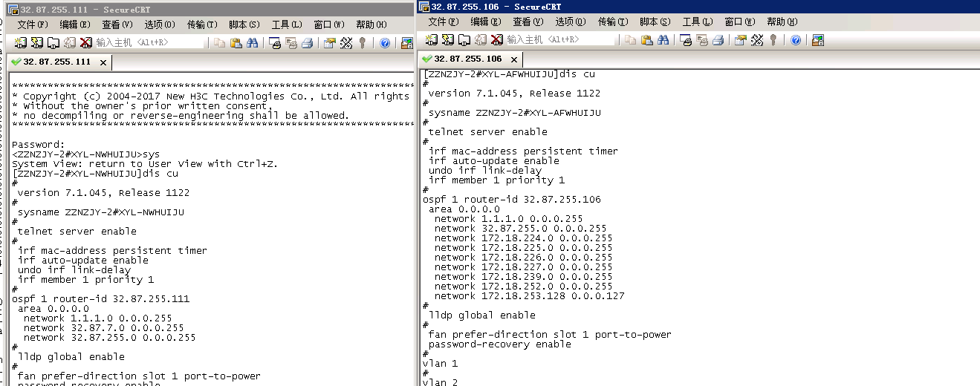Screen dimensions: 980x386
Task: Select the 32.87.255.111 session tab
Action: click(59, 62)
